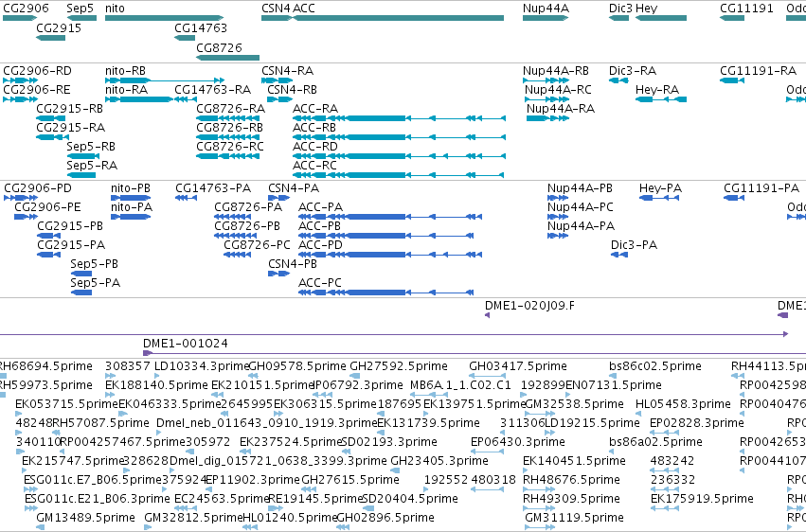Select protein Nup44A-PC
806x532 pixels.
coord(558,217)
